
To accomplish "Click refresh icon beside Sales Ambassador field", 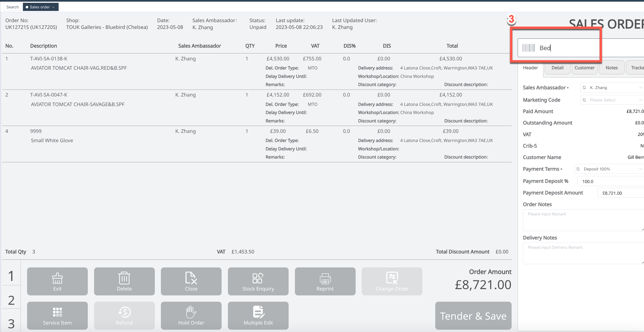I will click(x=584, y=88).
